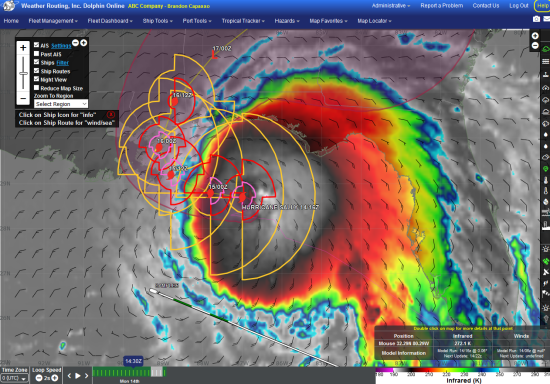550x384 pixels.
Task: Close the red X on ship info hint
Action: (x=110, y=115)
